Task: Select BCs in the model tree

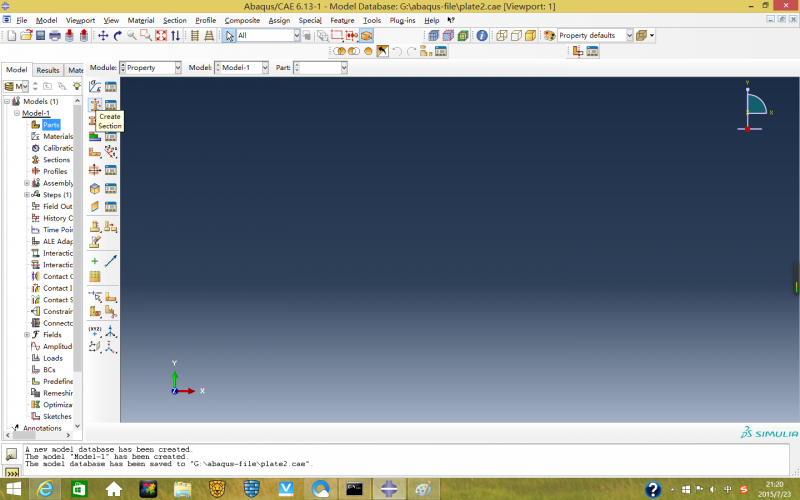Action: (x=49, y=370)
